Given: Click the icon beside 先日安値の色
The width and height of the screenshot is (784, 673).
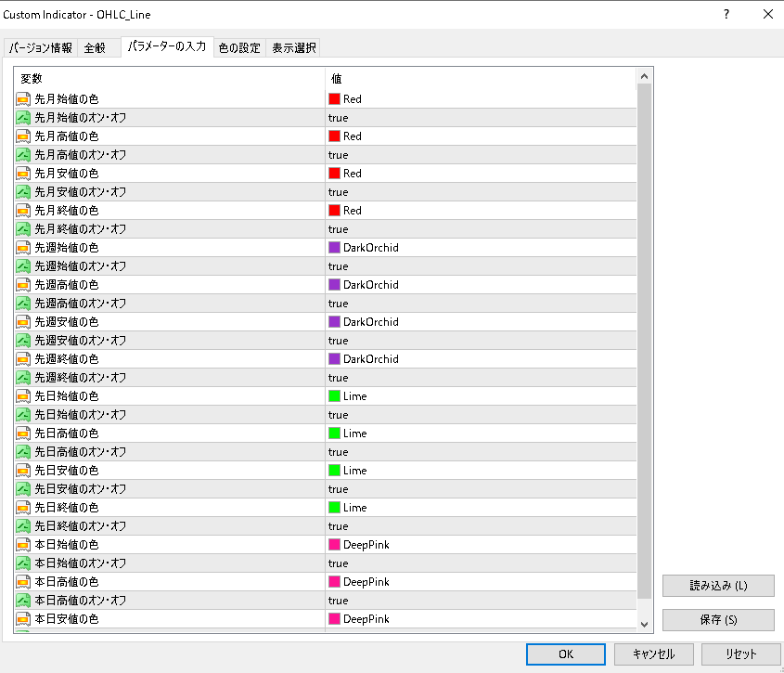Looking at the screenshot, I should [x=23, y=471].
